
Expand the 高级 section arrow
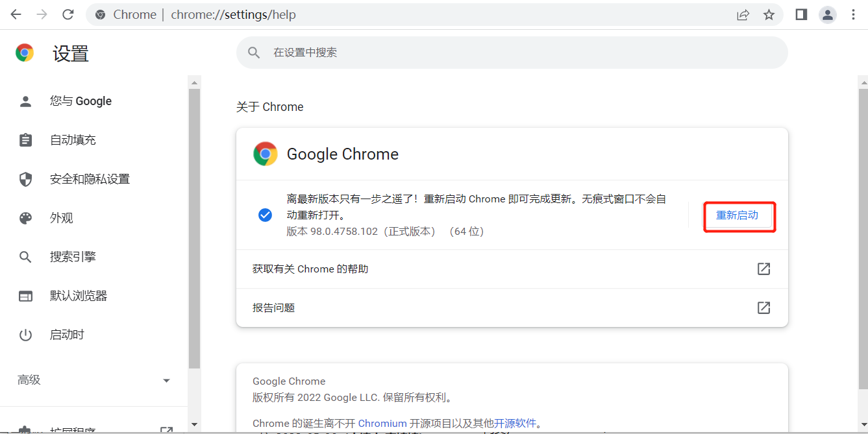click(x=166, y=381)
